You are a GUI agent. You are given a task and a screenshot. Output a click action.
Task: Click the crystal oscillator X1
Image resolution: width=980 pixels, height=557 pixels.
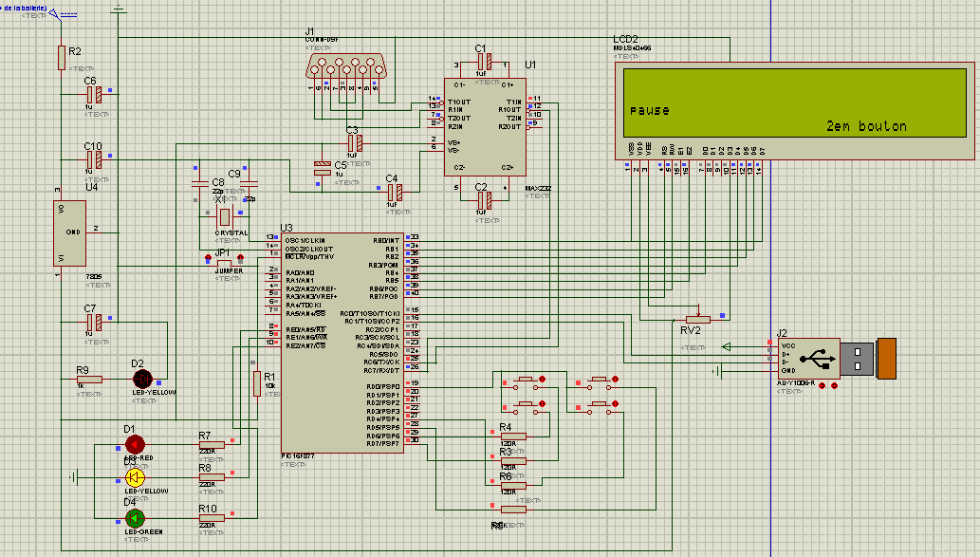click(225, 217)
